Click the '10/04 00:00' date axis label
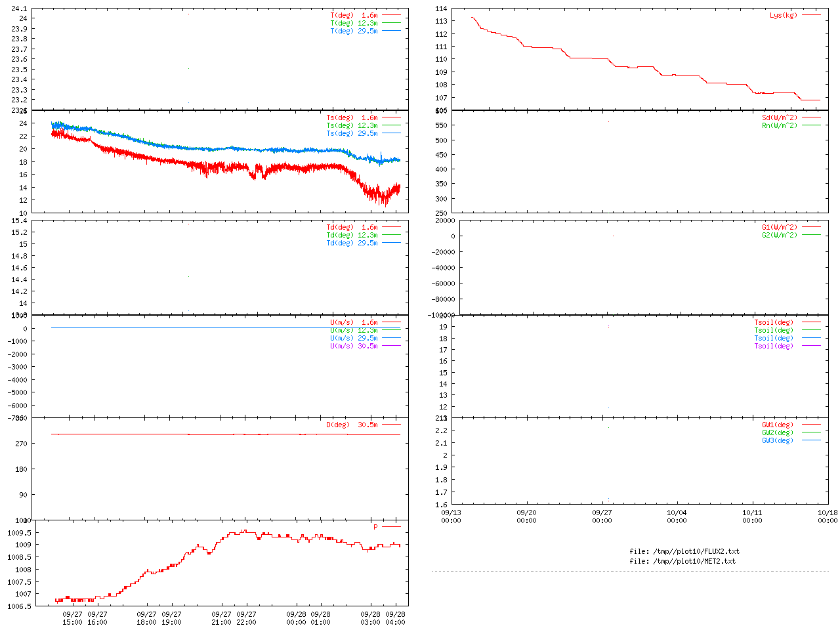Viewport: 840px width, 630px height. pos(677,516)
